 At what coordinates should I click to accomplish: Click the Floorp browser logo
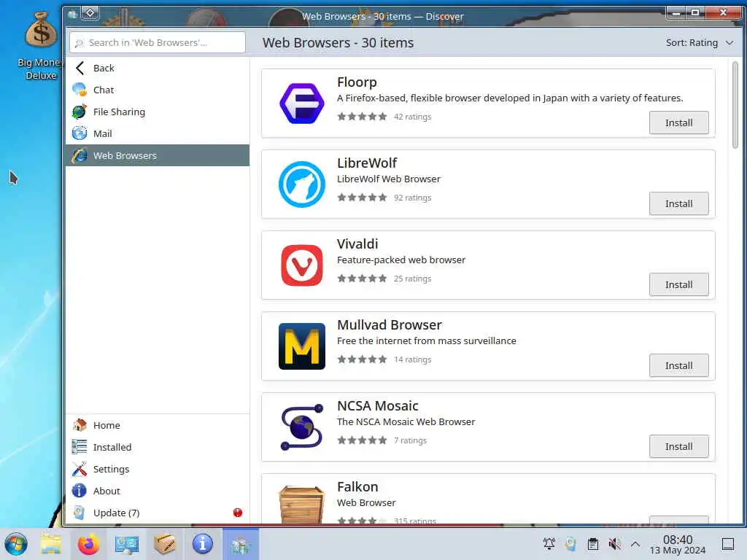(x=301, y=104)
